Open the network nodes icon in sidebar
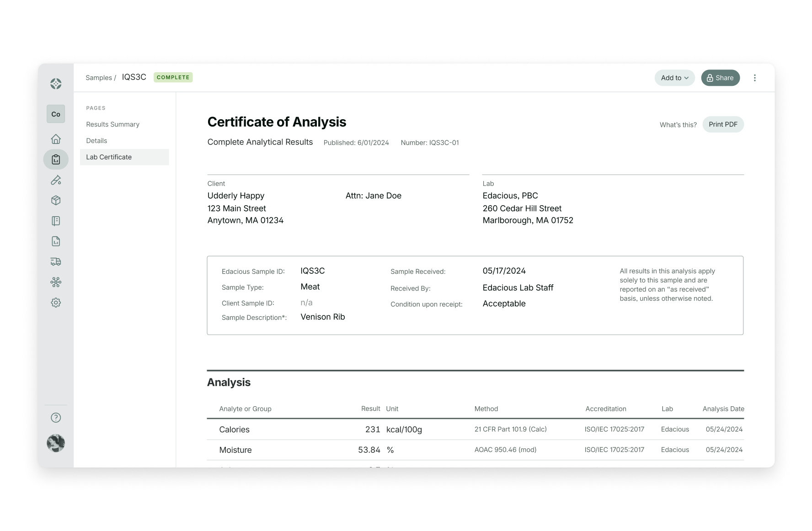Image resolution: width=812 pixels, height=531 pixels. [x=56, y=282]
